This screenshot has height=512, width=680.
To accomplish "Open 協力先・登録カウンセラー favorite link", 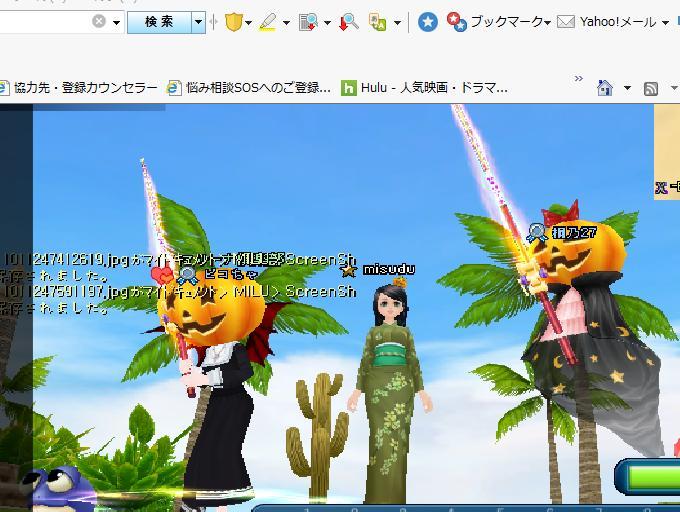I will coord(79,88).
